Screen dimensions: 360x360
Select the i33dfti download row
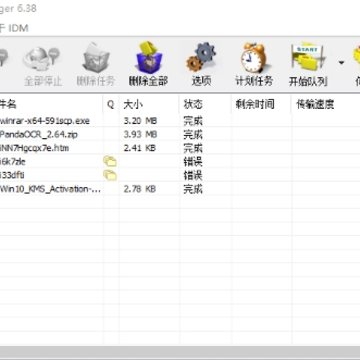click(x=12, y=175)
